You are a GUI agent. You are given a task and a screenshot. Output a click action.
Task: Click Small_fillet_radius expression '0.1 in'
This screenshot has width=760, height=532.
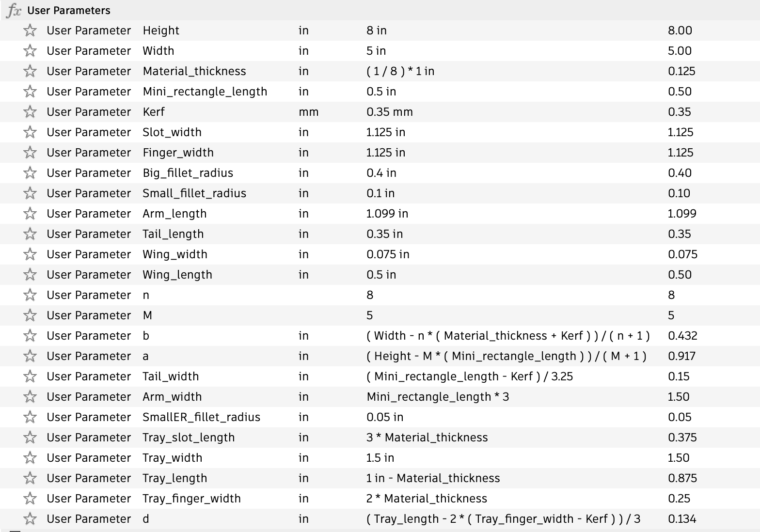tap(380, 193)
